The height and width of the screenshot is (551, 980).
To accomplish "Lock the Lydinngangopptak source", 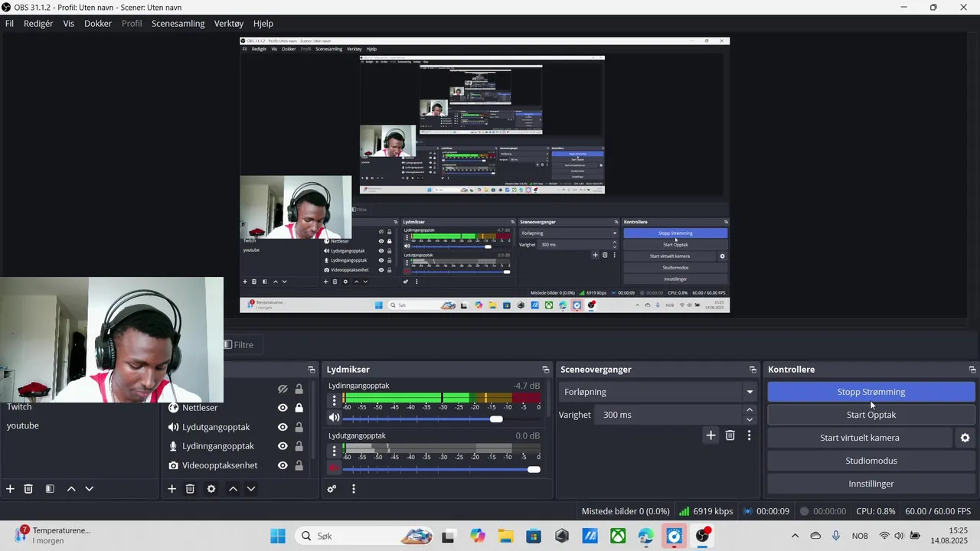I will click(299, 446).
